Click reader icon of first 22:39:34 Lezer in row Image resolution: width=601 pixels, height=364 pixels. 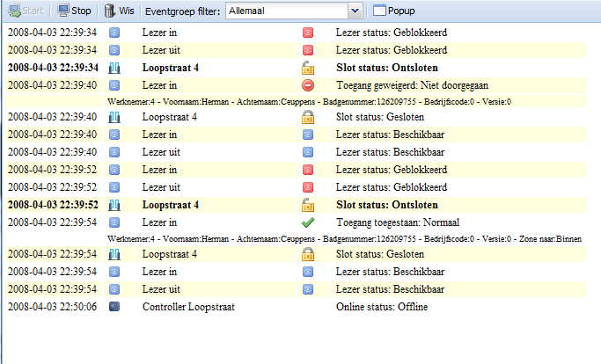114,33
